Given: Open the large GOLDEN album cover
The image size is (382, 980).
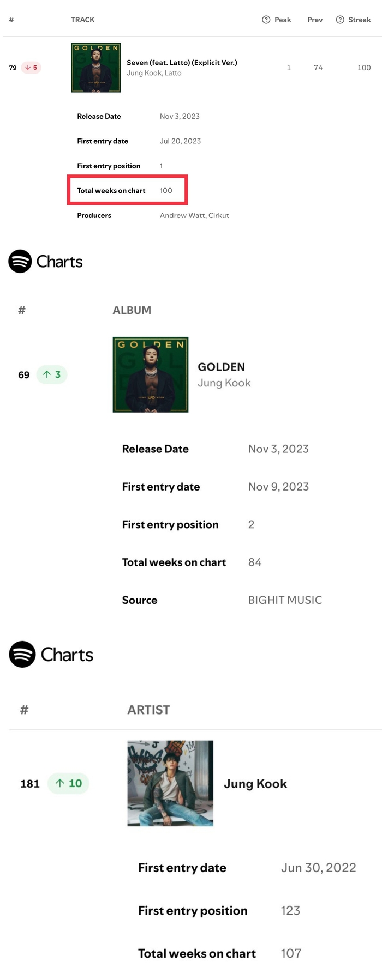Looking at the screenshot, I should coord(151,374).
